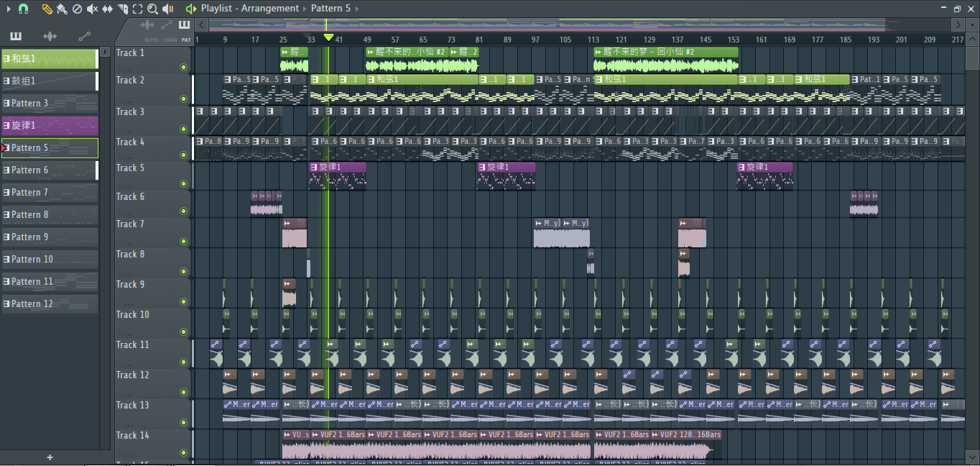
Task: Click the Playback speaker tool
Action: [x=167, y=9]
